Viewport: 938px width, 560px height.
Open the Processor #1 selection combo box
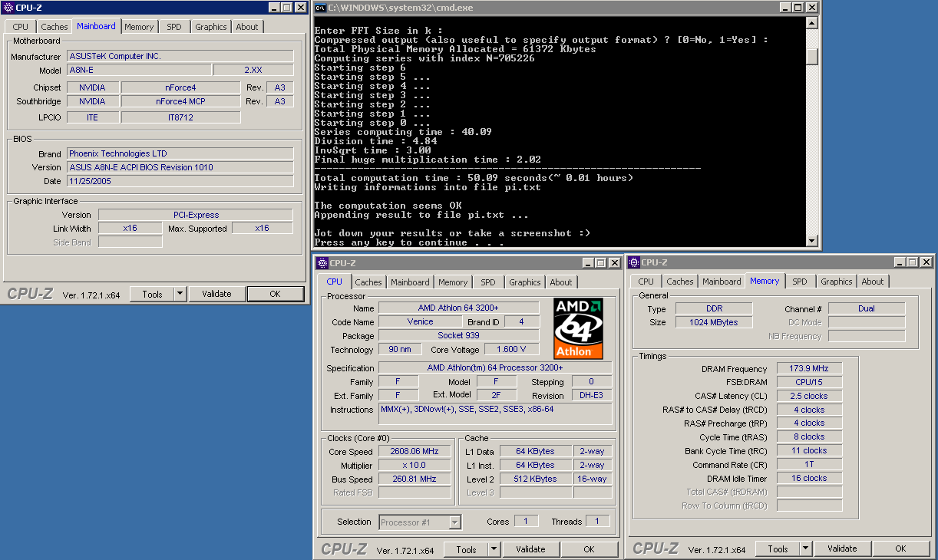(x=420, y=522)
